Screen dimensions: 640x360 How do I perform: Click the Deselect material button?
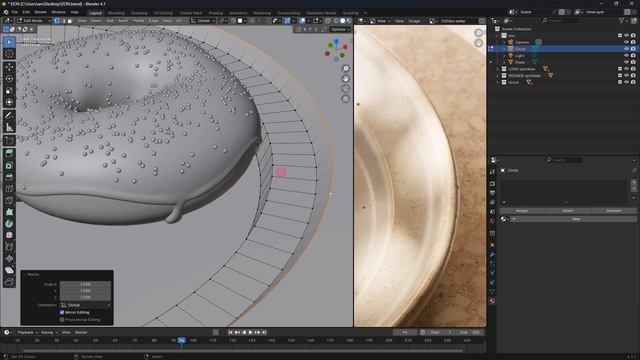click(613, 211)
